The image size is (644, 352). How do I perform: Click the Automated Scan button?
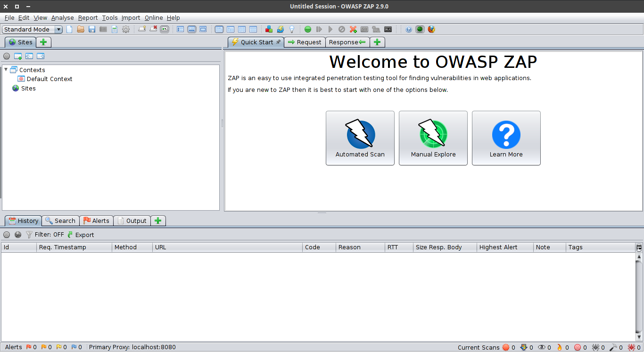tap(360, 138)
